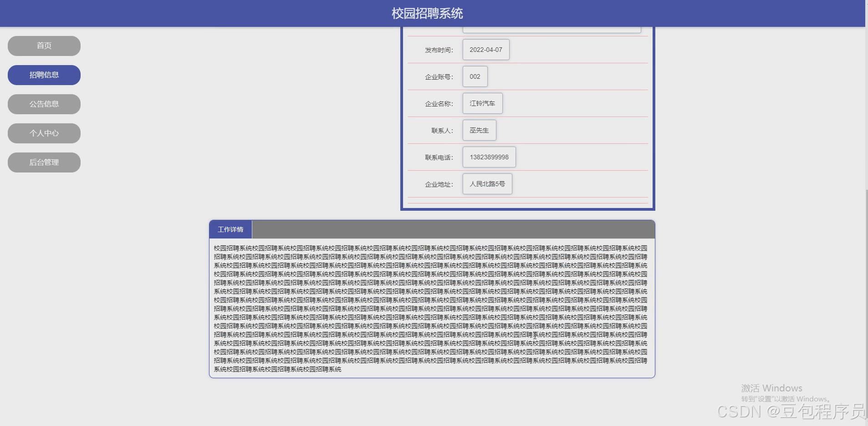The height and width of the screenshot is (426, 868).
Task: Select the 工作详情 tab
Action: coord(230,229)
